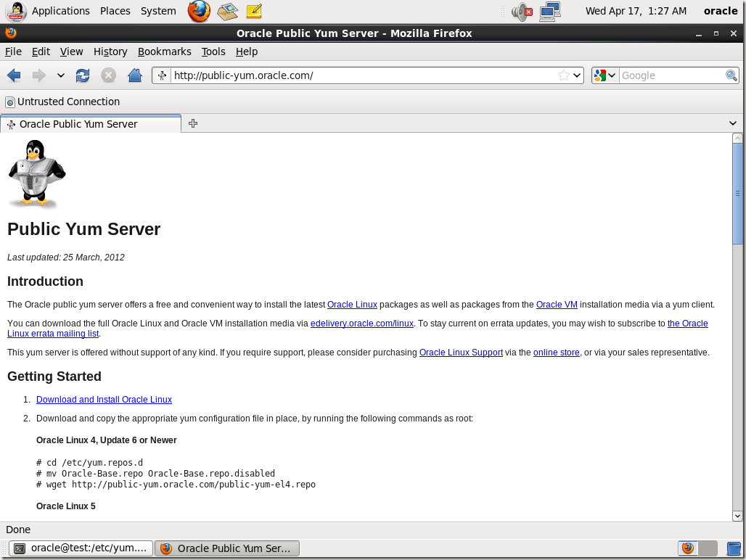Screen dimensions: 746x560
Task: Click the URL address field
Action: coord(364,75)
